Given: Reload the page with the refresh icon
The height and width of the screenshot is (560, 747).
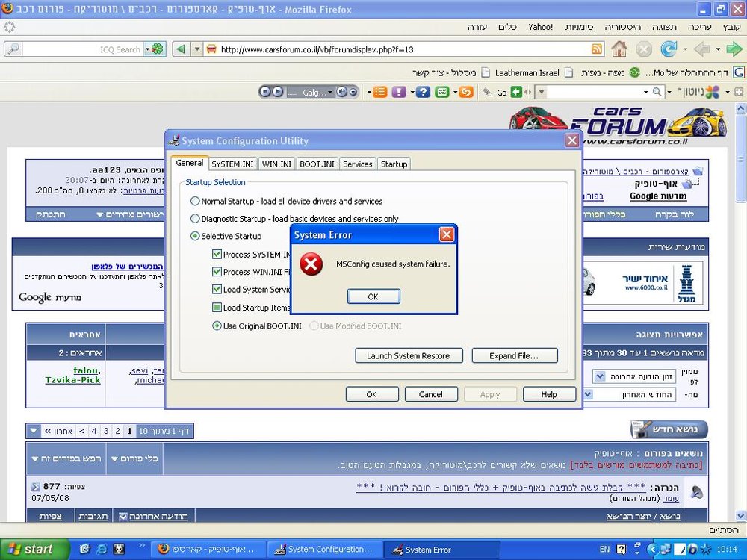Looking at the screenshot, I should [x=669, y=49].
